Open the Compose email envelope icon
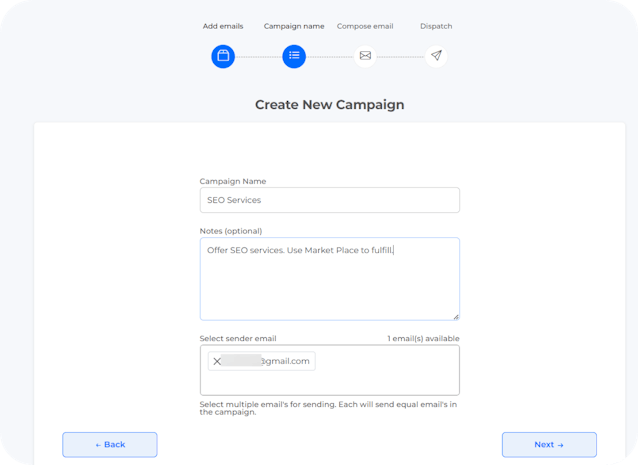 pyautogui.click(x=365, y=56)
